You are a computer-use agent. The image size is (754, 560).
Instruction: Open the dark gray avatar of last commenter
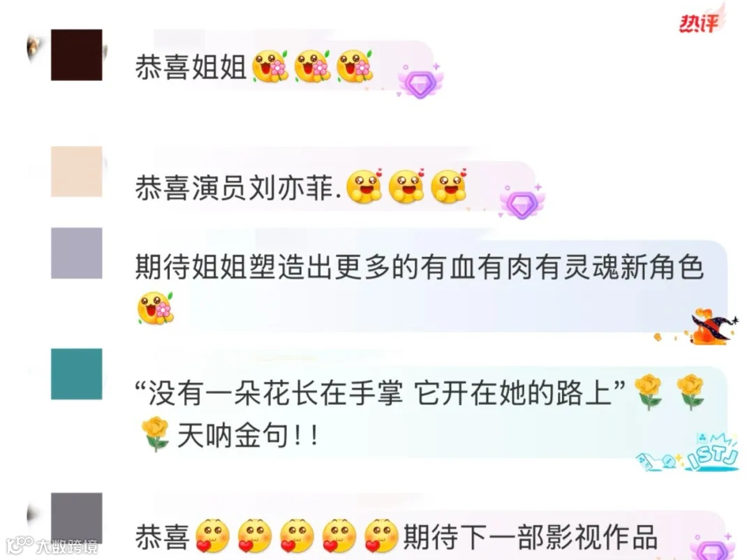click(x=77, y=519)
